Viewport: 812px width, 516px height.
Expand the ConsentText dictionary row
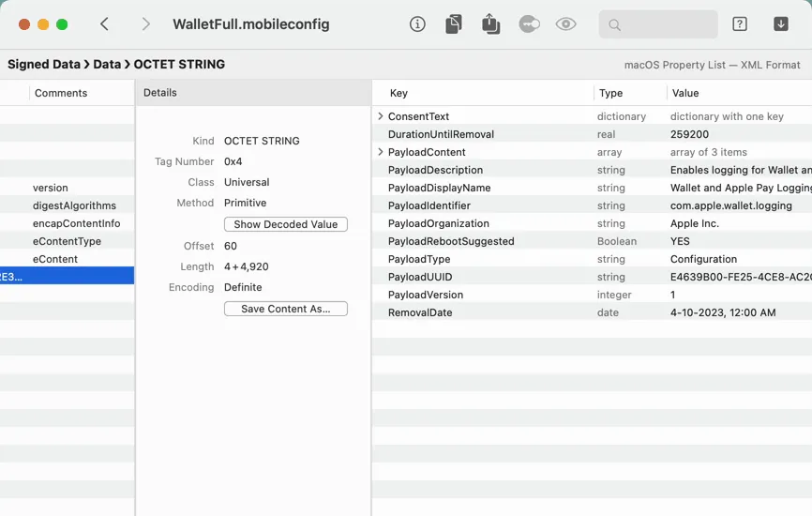click(x=381, y=116)
